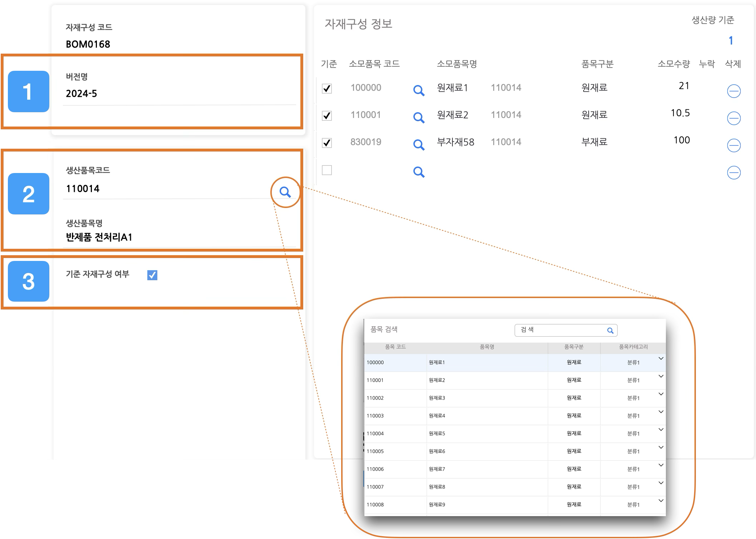Open 품목카테고리 dropdown for 원재료3 row
The image size is (756, 539).
(x=661, y=394)
